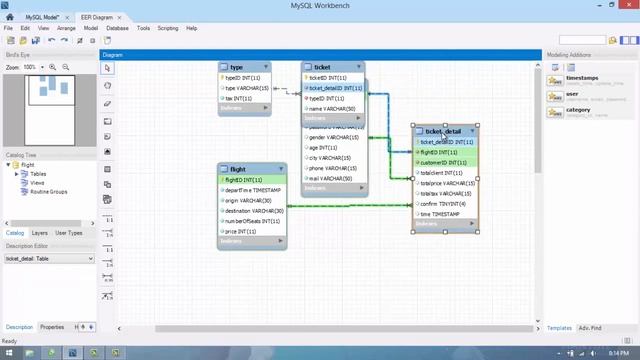This screenshot has height=360, width=640.
Task: Select the new view tool
Action: (107, 184)
